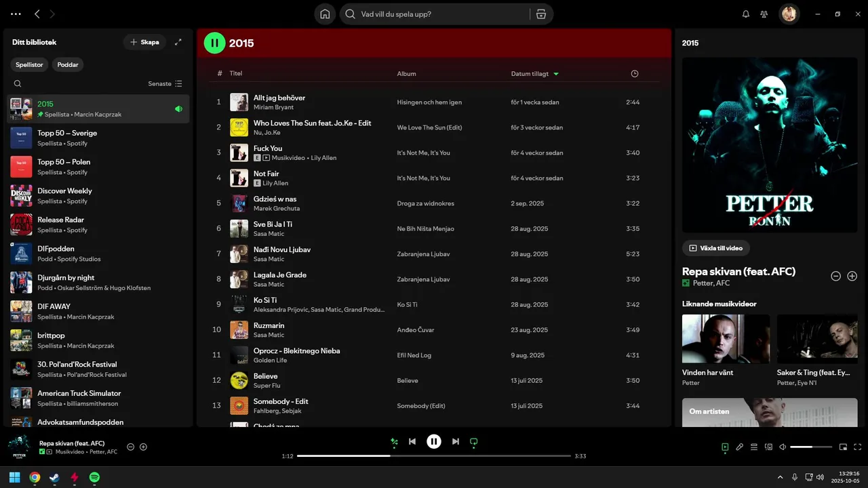The image size is (868, 488).
Task: Show lyrics with microphone icon
Action: 740,447
